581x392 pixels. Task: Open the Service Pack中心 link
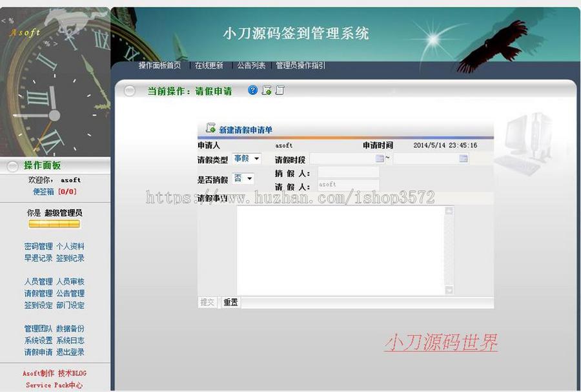pos(54,385)
